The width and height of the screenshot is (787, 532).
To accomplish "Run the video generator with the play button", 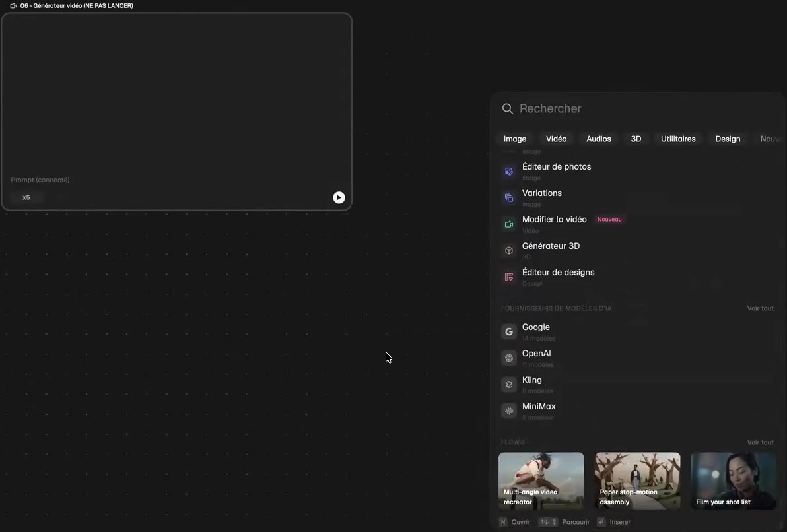I will 339,198.
